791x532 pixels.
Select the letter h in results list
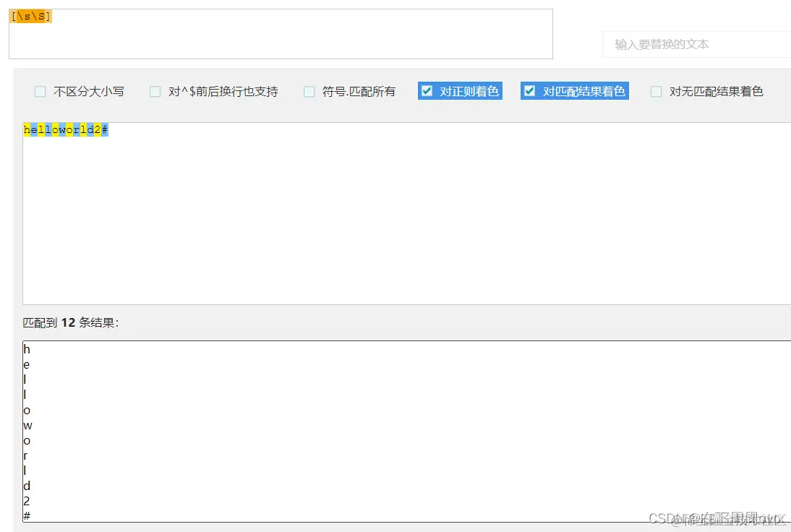27,349
